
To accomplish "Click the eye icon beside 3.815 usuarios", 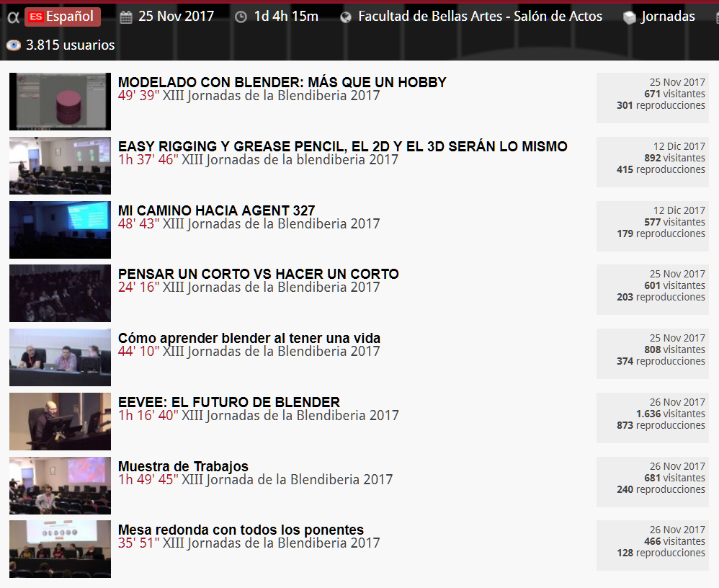I will 14,45.
